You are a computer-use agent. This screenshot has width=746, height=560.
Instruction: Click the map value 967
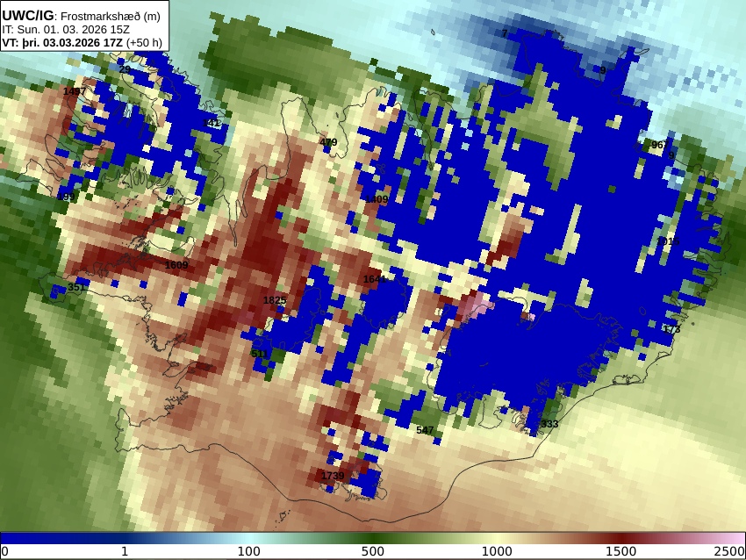coord(660,145)
